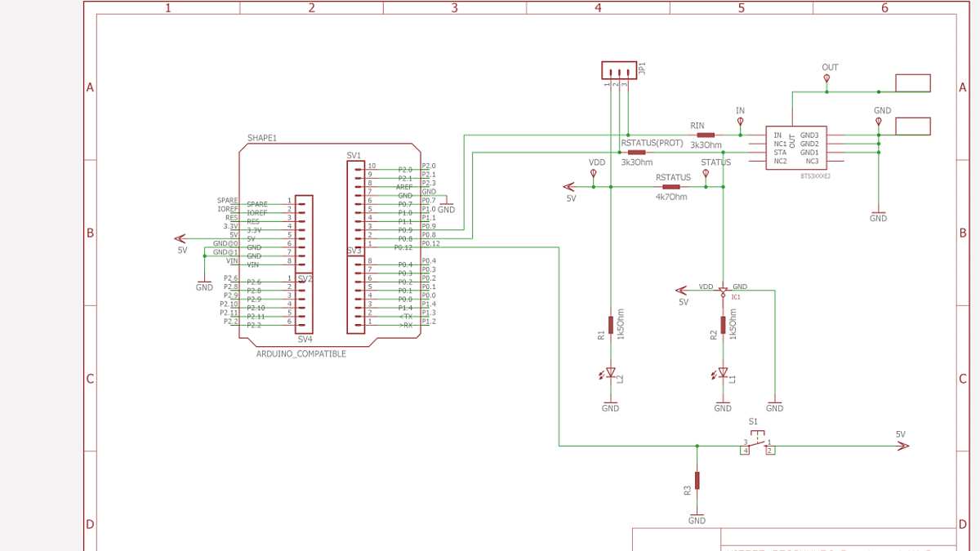Select the LED symbol L2

610,372
